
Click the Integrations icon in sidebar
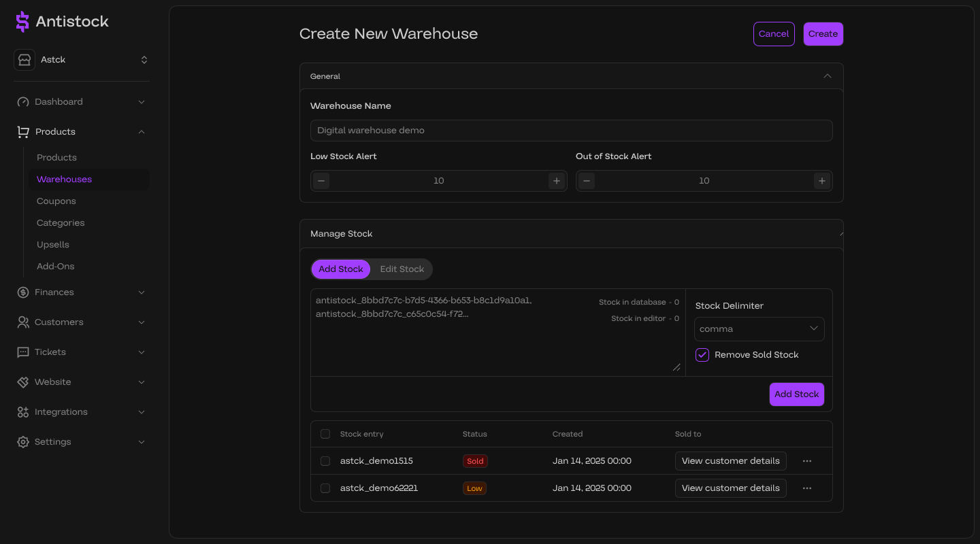tap(23, 412)
